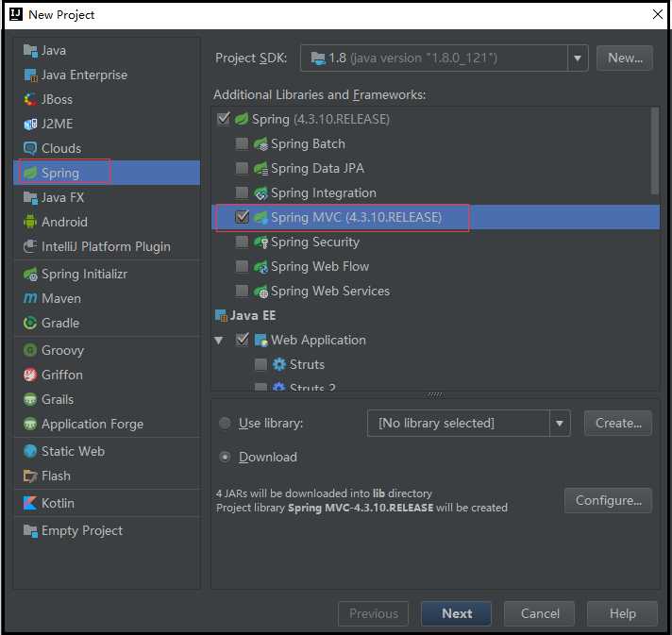Click the panel splitter grip handle
This screenshot has height=635, width=672.
click(435, 394)
